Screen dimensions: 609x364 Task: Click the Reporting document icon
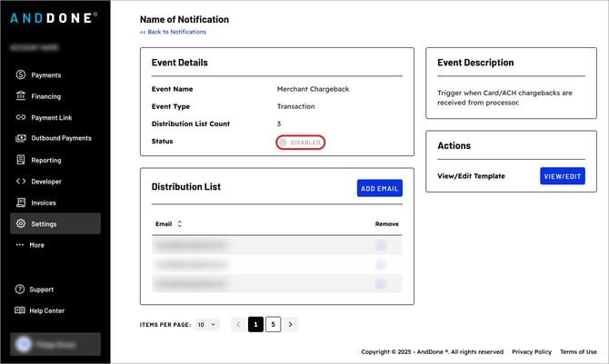tap(21, 160)
